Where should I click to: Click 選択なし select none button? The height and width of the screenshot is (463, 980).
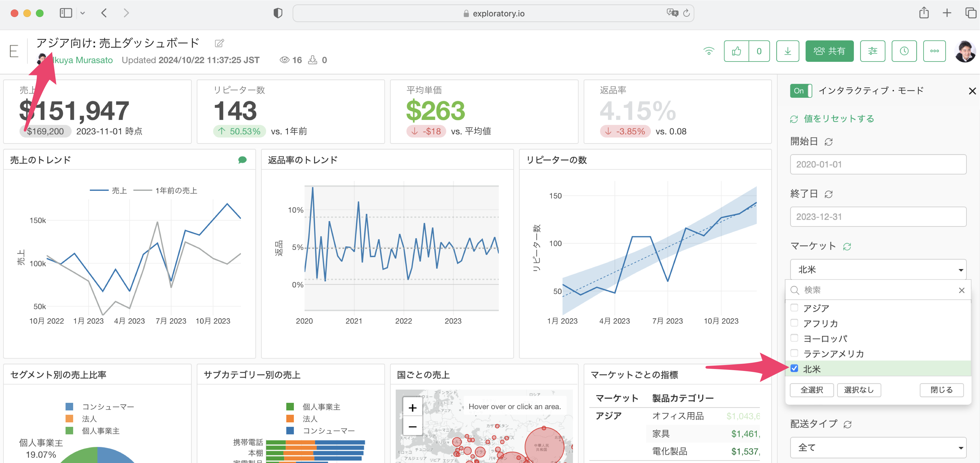859,390
